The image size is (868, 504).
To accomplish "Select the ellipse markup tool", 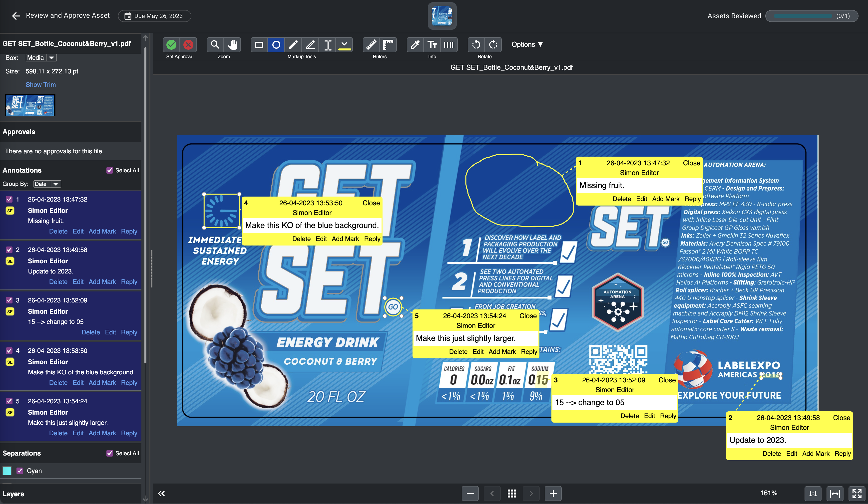I will tap(276, 44).
